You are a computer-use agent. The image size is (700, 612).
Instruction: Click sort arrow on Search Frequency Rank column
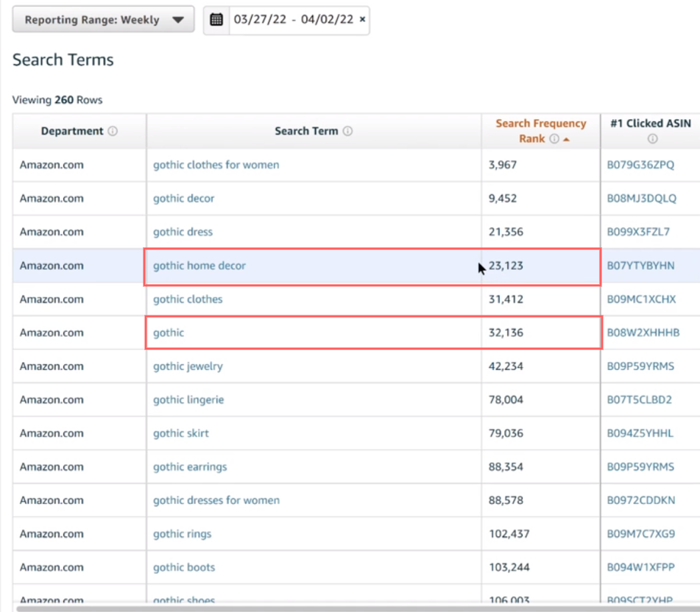(x=566, y=140)
